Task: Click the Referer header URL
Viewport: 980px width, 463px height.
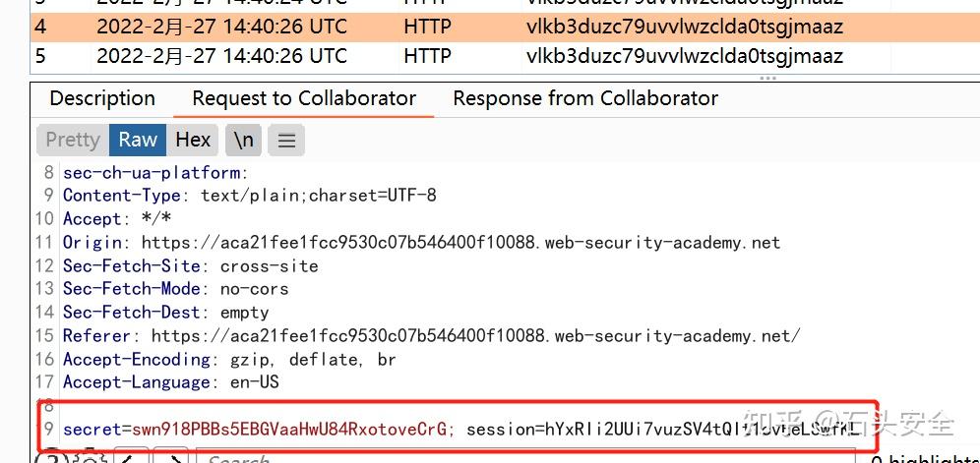Action: [475, 336]
